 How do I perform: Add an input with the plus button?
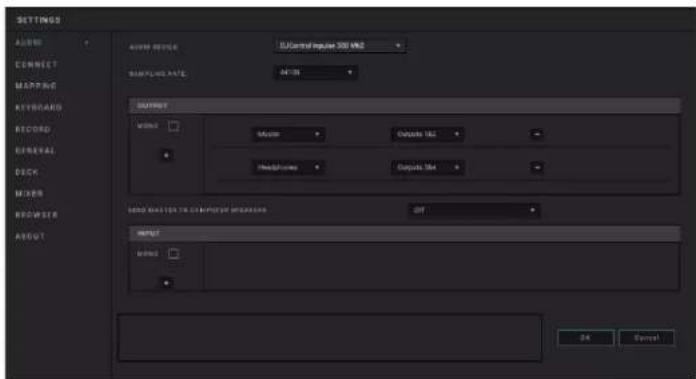(166, 283)
